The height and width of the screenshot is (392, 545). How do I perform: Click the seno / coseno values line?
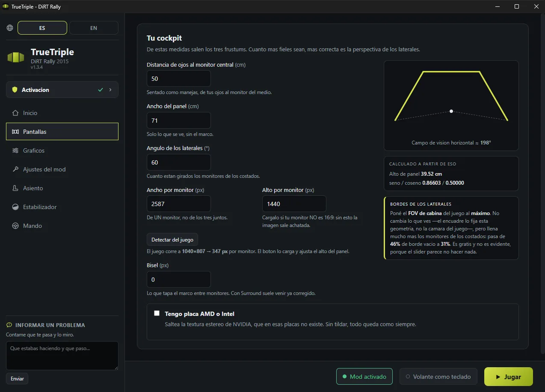pyautogui.click(x=427, y=183)
